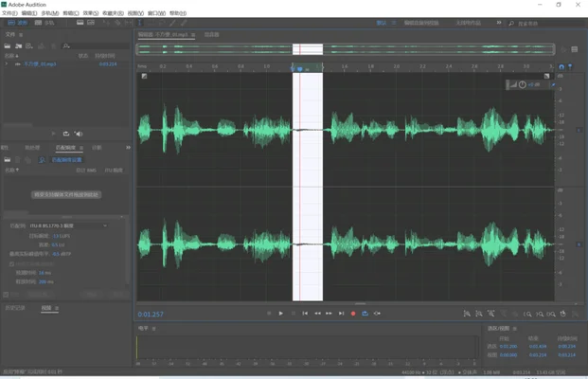Switch to the 混音器 (Mixer) tab
Screen dimensions: 588x379
click(x=211, y=34)
